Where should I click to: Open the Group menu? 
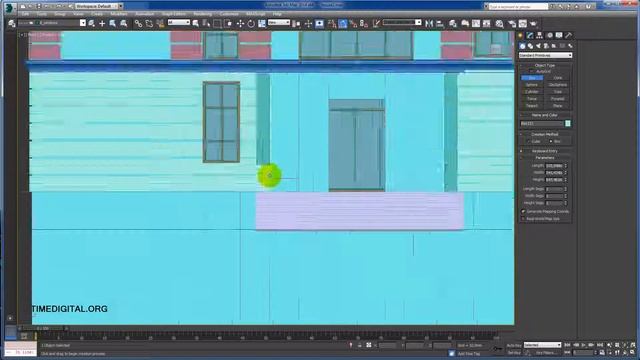pos(60,14)
